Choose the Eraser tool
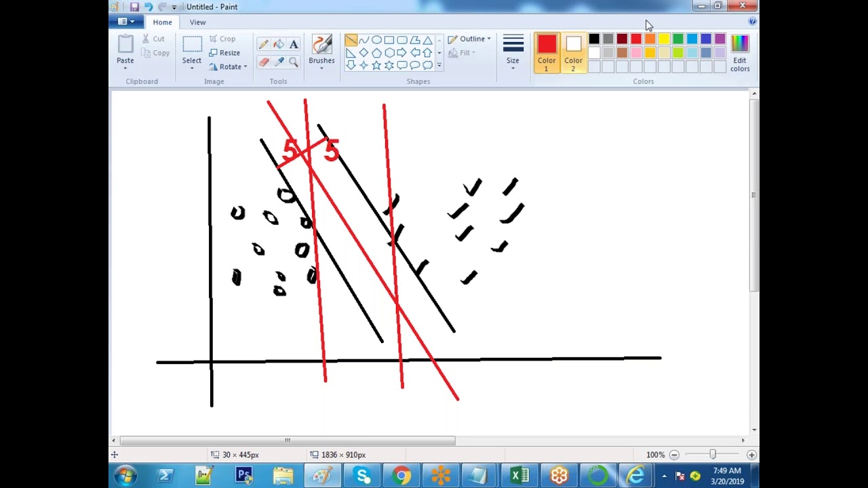The width and height of the screenshot is (868, 488). [263, 62]
